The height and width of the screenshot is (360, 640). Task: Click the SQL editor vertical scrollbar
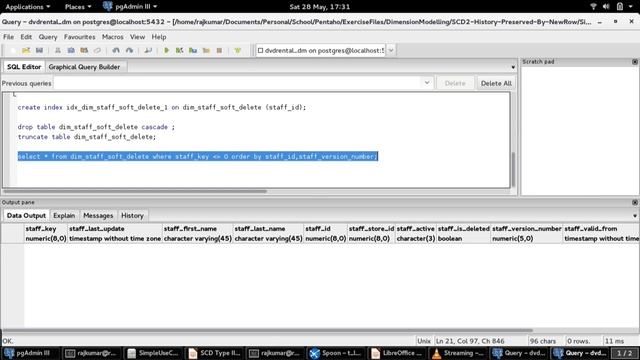click(513, 170)
